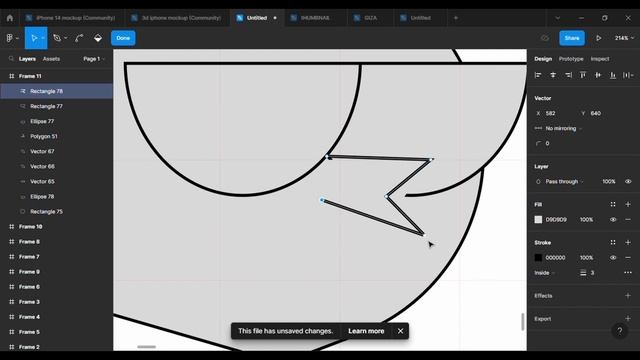Screen dimensions: 640x360
Task: Click the X position field 582
Action: [x=556, y=113]
